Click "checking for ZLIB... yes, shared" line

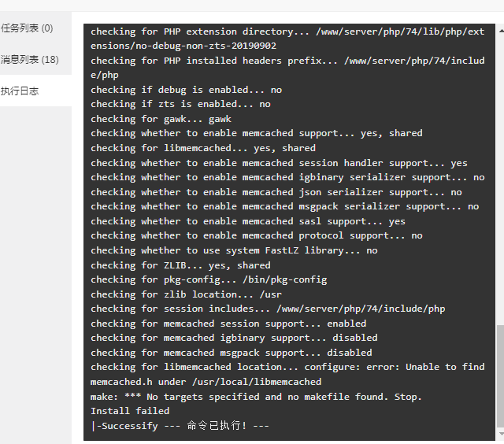[180, 265]
